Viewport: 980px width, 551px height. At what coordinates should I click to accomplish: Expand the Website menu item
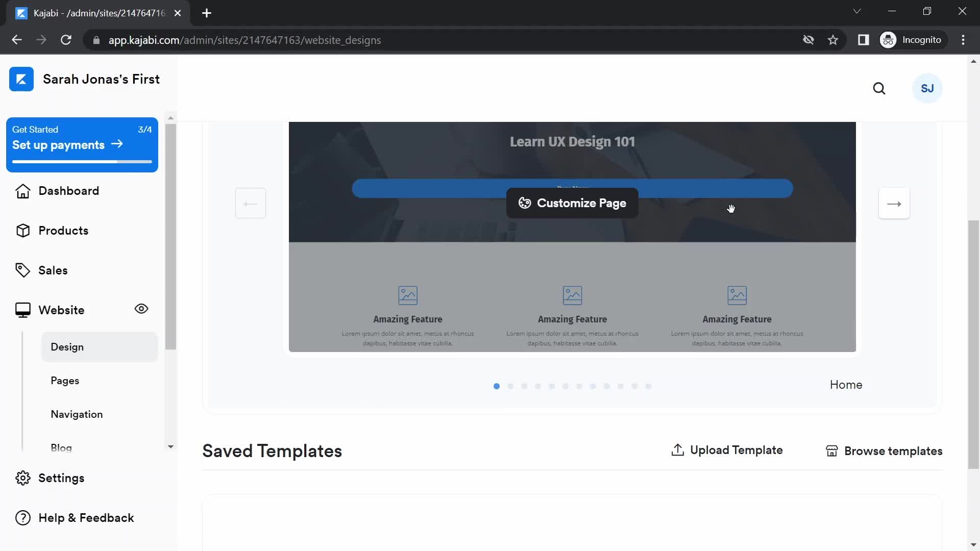(x=61, y=310)
